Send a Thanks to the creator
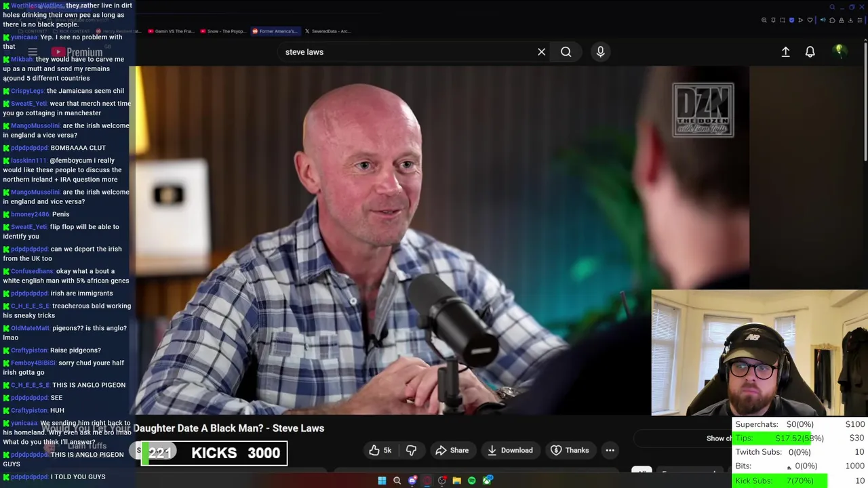The width and height of the screenshot is (868, 488). click(570, 450)
